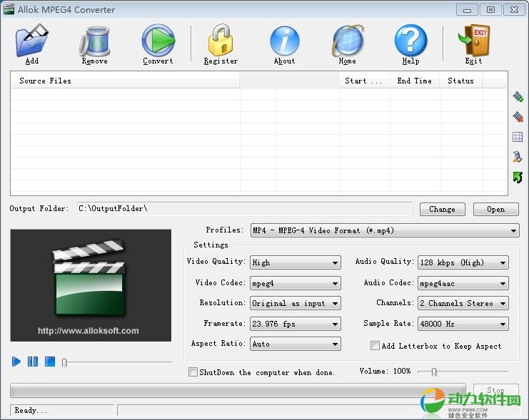
Task: Click the Add files toolbar icon
Action: coord(31,42)
